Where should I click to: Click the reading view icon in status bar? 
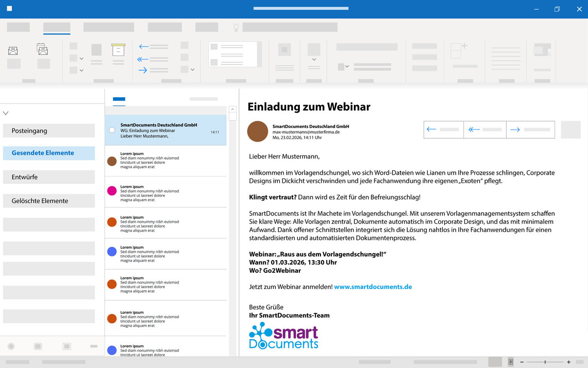point(511,362)
